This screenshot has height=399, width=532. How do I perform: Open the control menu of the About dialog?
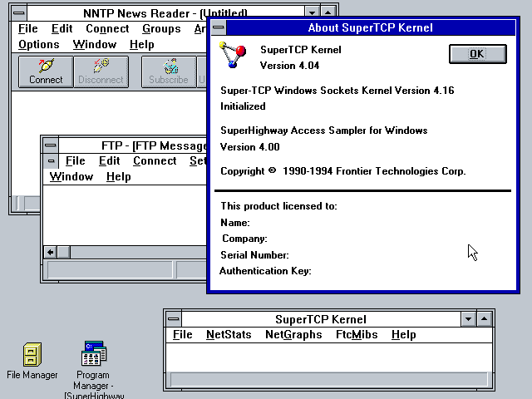tap(218, 27)
